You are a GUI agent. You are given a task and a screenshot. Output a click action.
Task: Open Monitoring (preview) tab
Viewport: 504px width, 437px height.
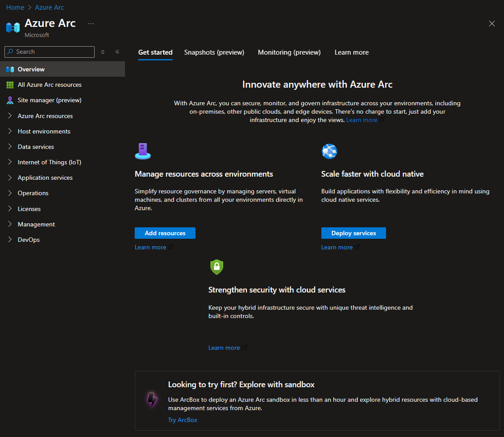289,52
